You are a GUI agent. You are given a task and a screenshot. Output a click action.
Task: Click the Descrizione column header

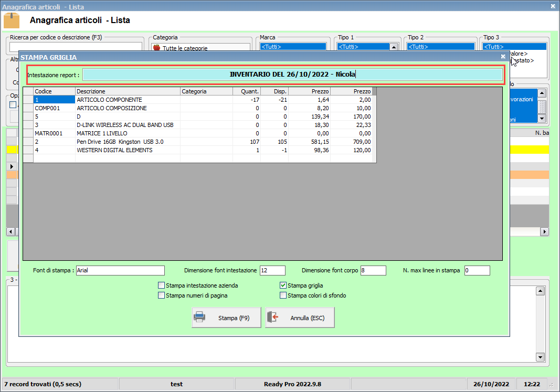pos(128,91)
